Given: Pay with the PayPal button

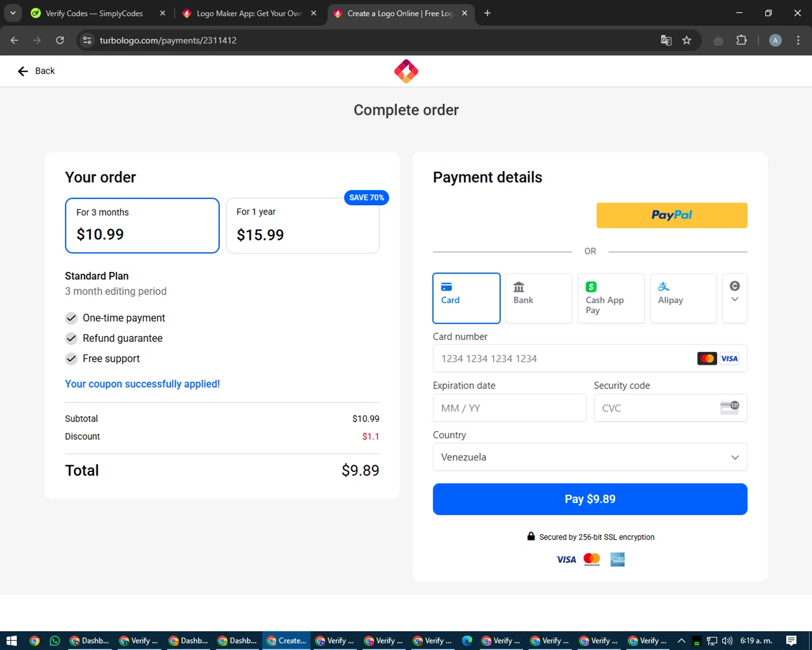Looking at the screenshot, I should [x=672, y=215].
